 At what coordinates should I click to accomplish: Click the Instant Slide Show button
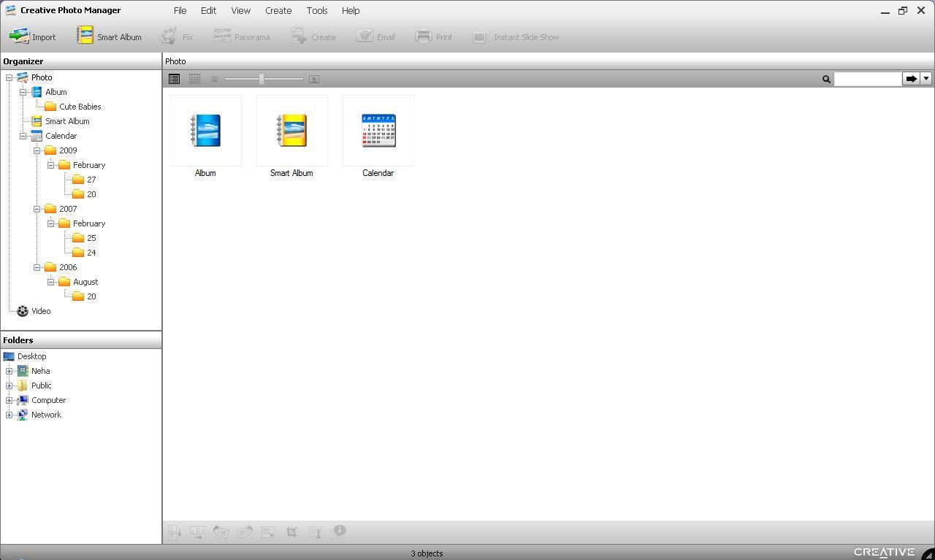coord(516,37)
